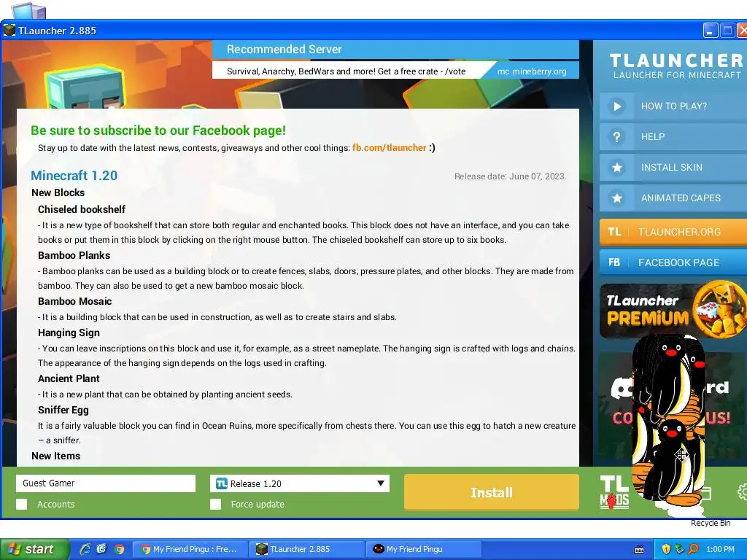The height and width of the screenshot is (560, 747).
Task: Click the safely remove hardware tray icon
Action: 679,549
